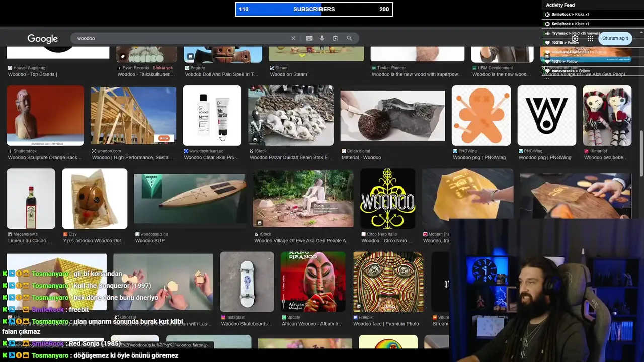The width and height of the screenshot is (644, 362).
Task: Click SmileRock chat message 'freebit'
Action: tap(78, 310)
